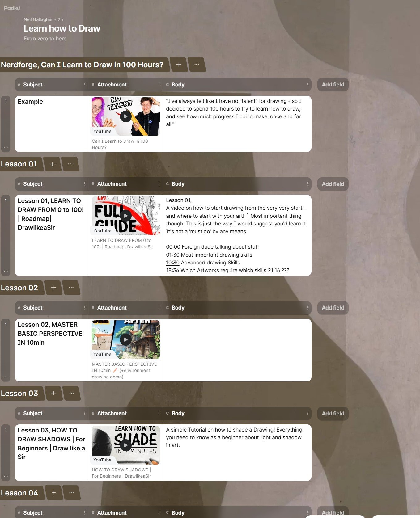The image size is (420, 518).
Task: Select the Lesson 03 section title
Action: 19,394
